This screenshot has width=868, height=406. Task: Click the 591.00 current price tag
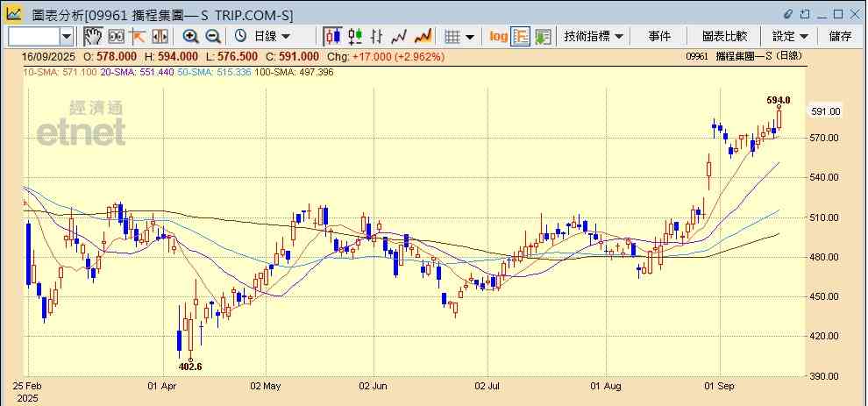point(826,111)
